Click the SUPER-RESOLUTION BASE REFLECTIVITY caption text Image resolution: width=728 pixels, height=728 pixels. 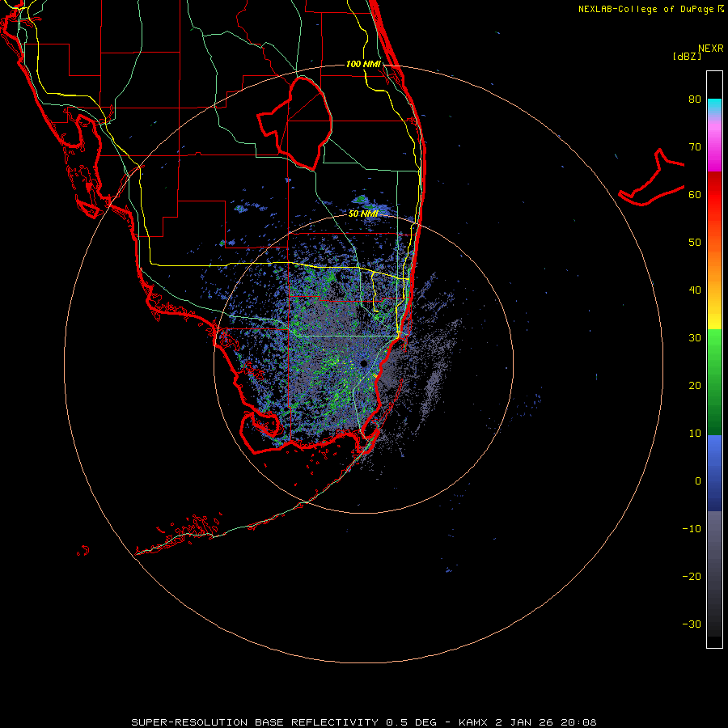pyautogui.click(x=255, y=722)
